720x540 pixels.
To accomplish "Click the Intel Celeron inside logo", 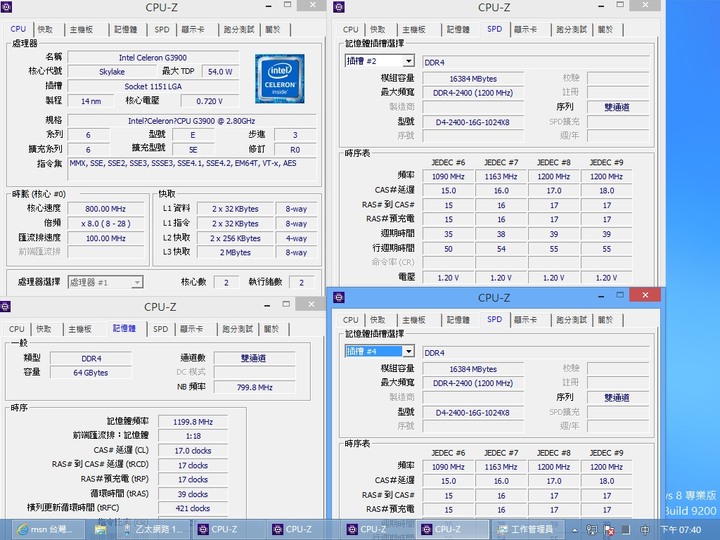I will [x=280, y=79].
